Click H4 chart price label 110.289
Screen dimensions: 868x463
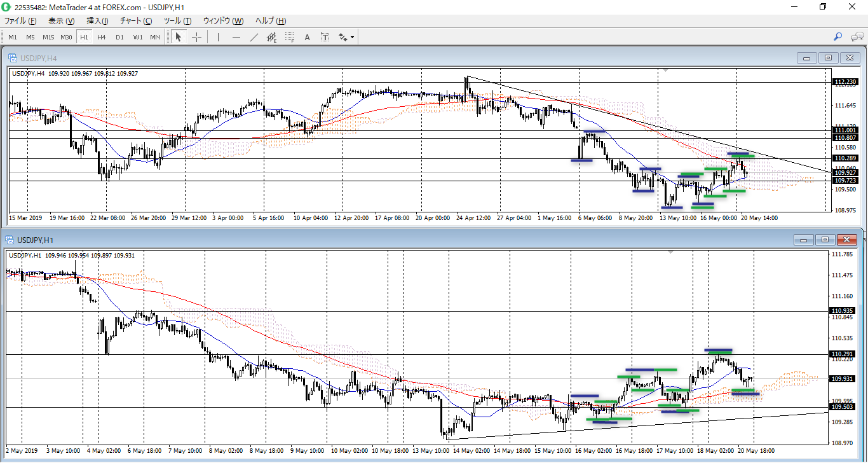845,158
